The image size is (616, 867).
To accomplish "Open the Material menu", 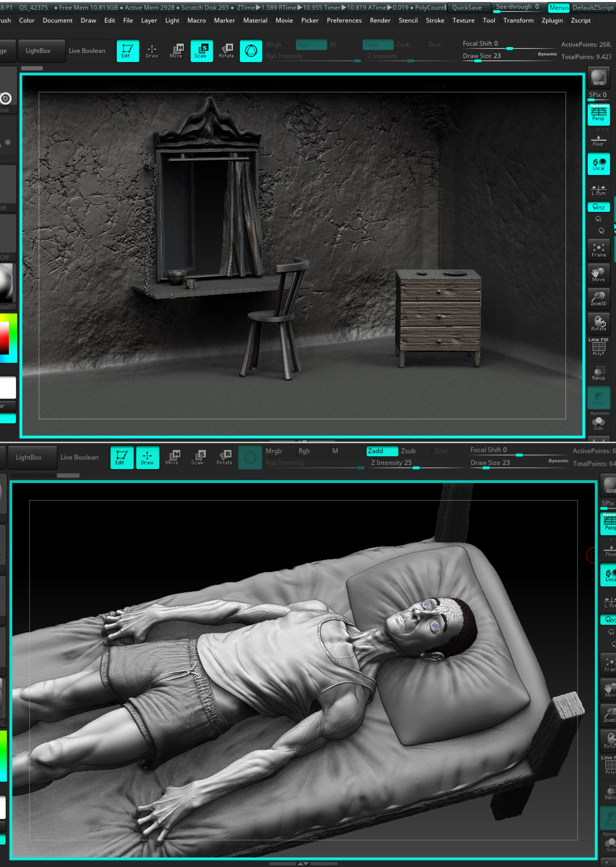I will click(255, 20).
